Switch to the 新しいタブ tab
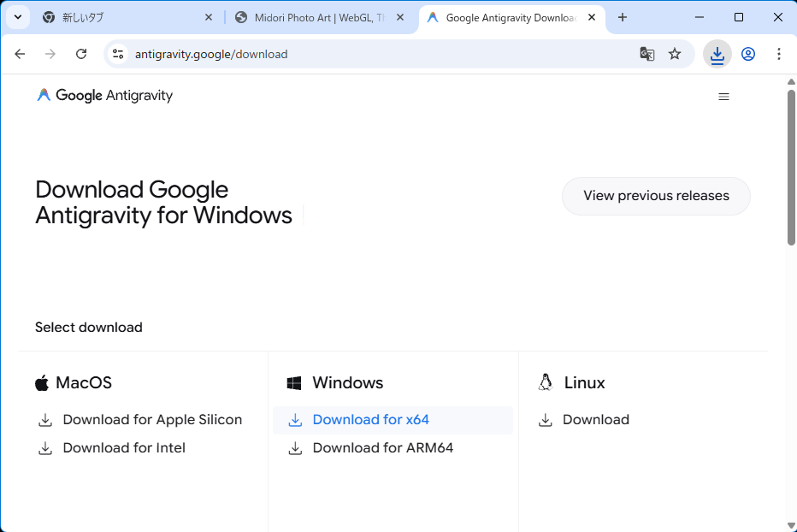Viewport: 797px width, 532px height. coord(120,17)
